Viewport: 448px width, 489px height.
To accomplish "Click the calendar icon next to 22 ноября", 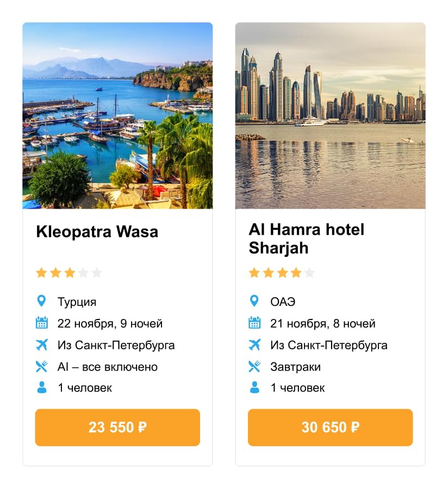I will [42, 323].
